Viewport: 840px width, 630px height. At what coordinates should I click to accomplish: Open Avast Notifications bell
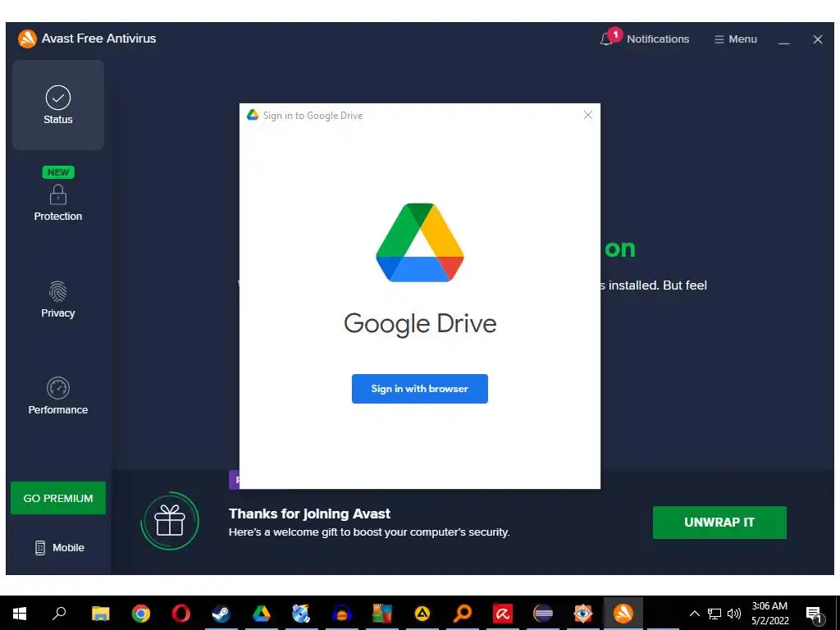tap(644, 39)
